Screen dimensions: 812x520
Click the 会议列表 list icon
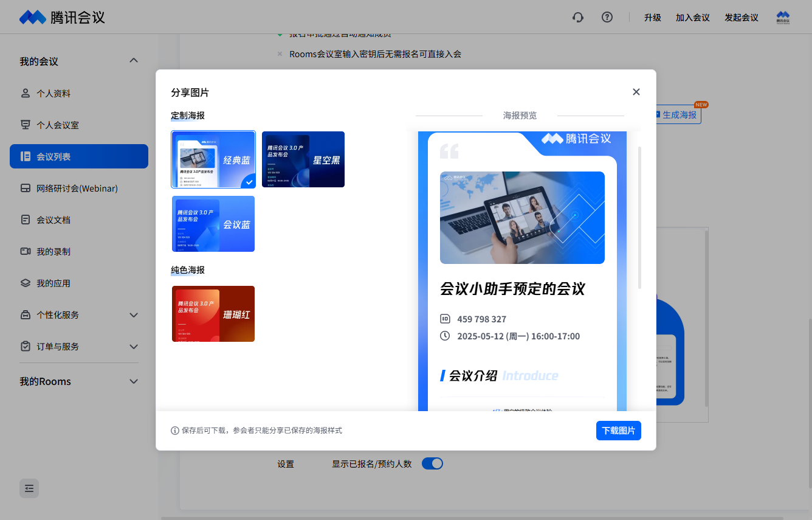[x=26, y=156]
